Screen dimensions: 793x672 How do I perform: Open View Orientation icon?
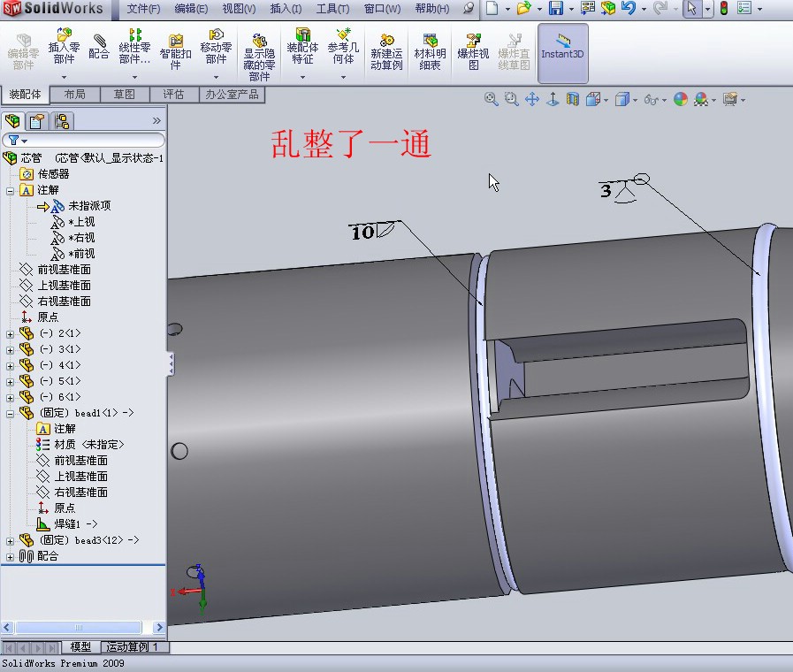point(592,99)
